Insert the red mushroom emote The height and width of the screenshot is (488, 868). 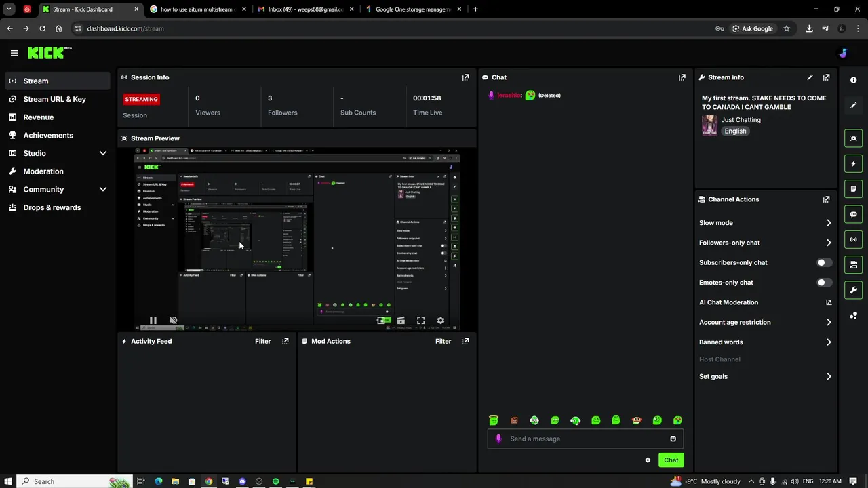636,420
